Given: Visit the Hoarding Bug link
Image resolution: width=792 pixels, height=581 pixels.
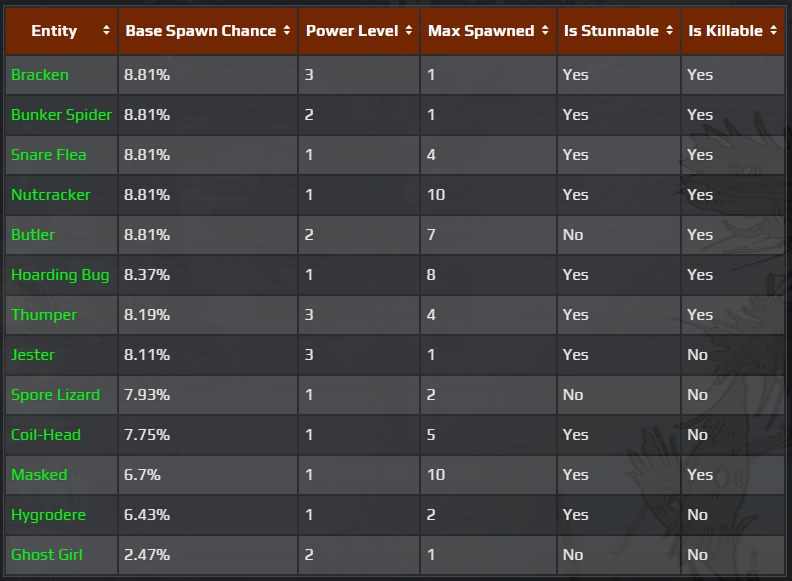Looking at the screenshot, I should pos(60,275).
